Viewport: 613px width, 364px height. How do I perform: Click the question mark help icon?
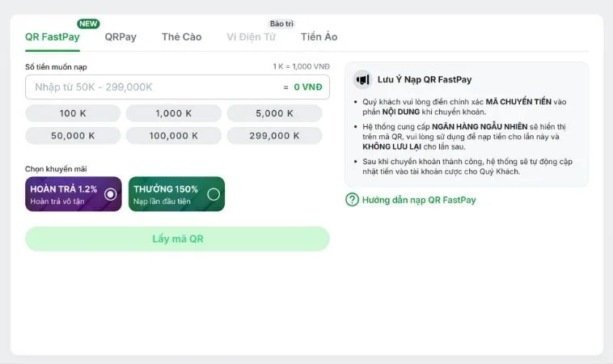352,200
